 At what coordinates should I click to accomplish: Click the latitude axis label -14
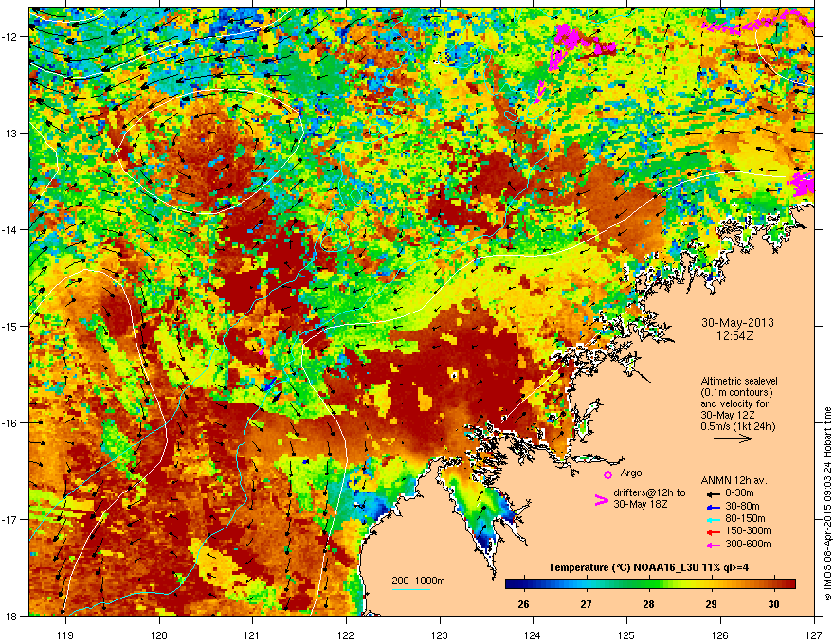tap(10, 229)
